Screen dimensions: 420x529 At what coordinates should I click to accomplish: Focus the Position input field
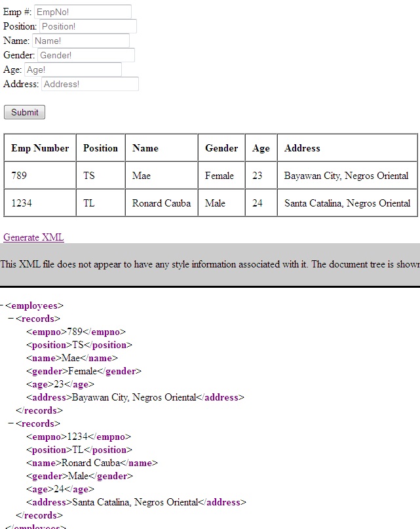coord(88,26)
